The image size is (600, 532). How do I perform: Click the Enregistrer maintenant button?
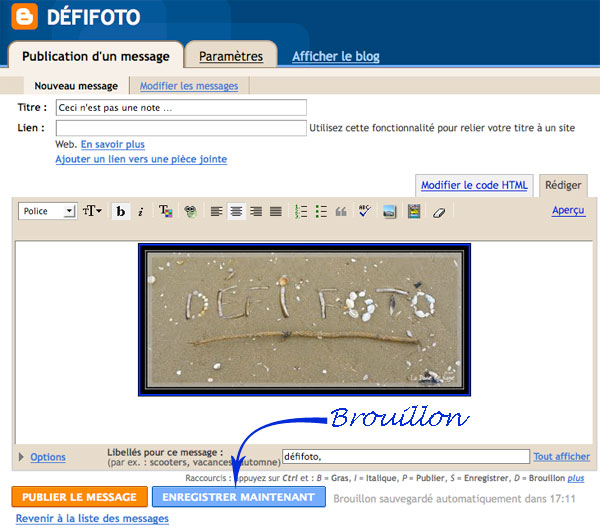(239, 497)
